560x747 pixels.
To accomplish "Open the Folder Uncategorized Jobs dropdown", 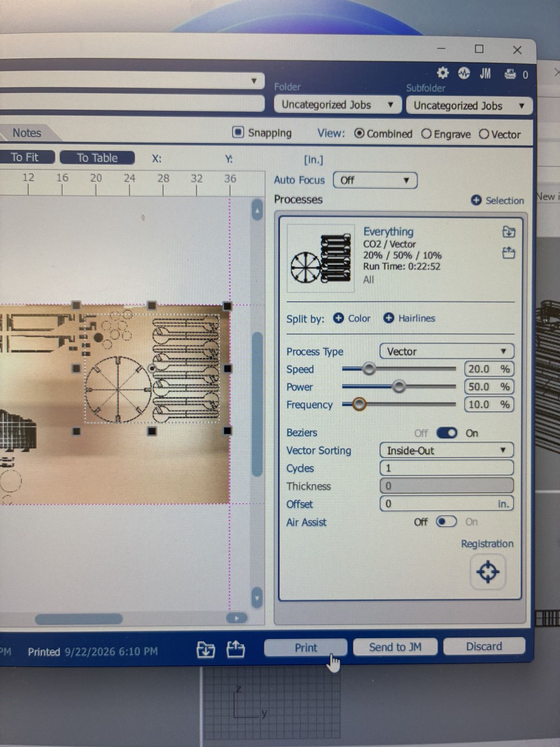I will click(338, 104).
